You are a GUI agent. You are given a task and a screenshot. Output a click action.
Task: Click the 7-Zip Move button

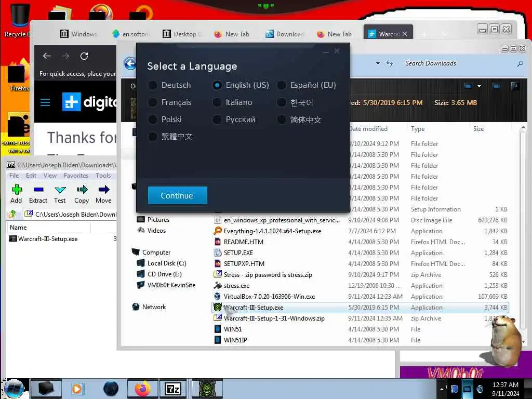[x=103, y=194]
